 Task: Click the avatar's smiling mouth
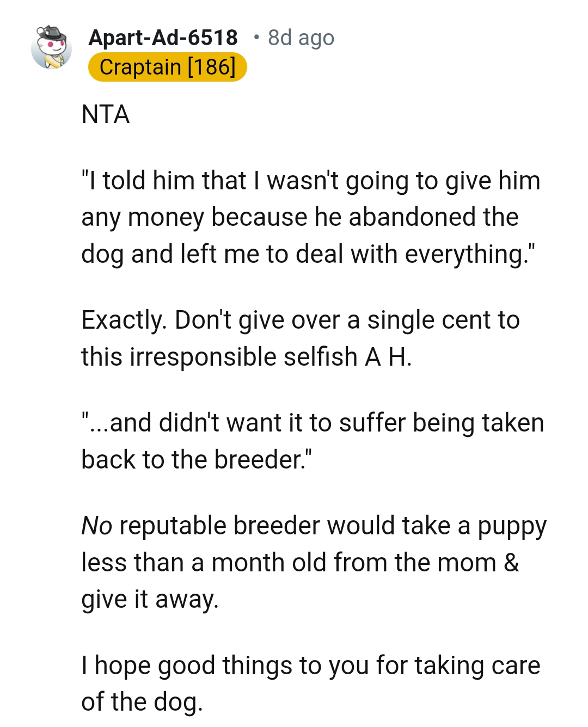57,50
